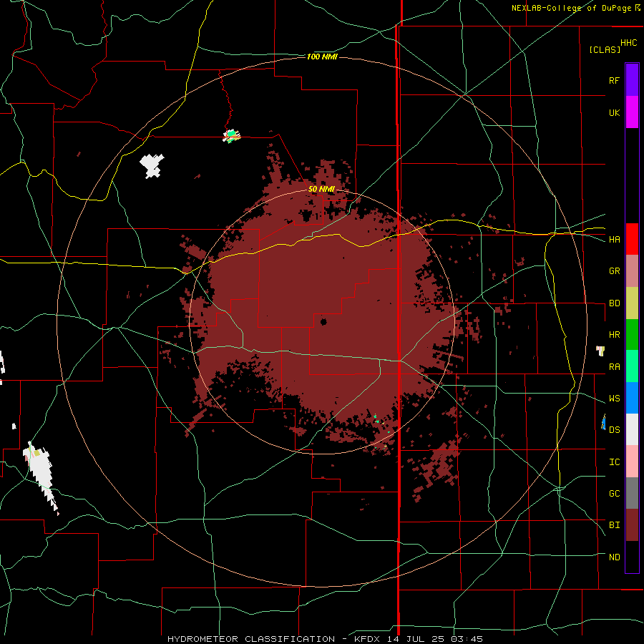The image size is (644, 644).
Task: Click the HYDROMETEOR CLASSIFICATION title text
Action: [x=251, y=639]
